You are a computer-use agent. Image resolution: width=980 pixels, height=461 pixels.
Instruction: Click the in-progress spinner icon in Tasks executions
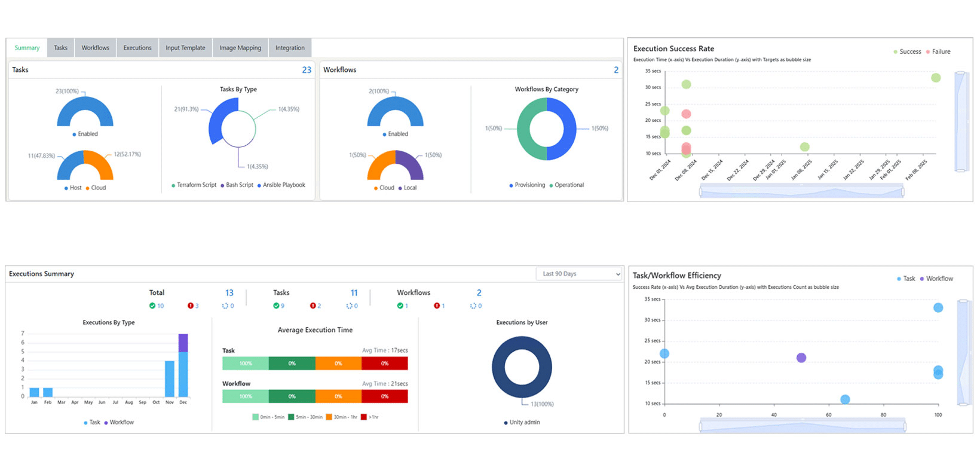[x=350, y=306]
